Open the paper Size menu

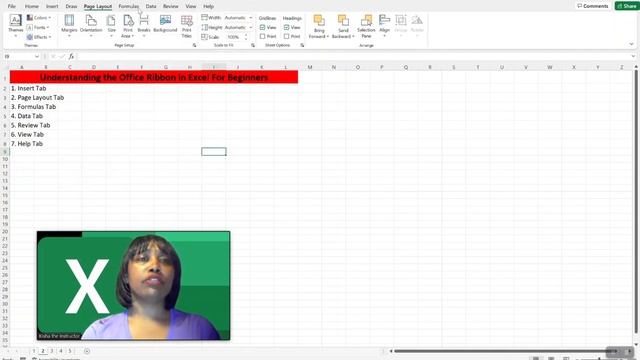coord(111,25)
